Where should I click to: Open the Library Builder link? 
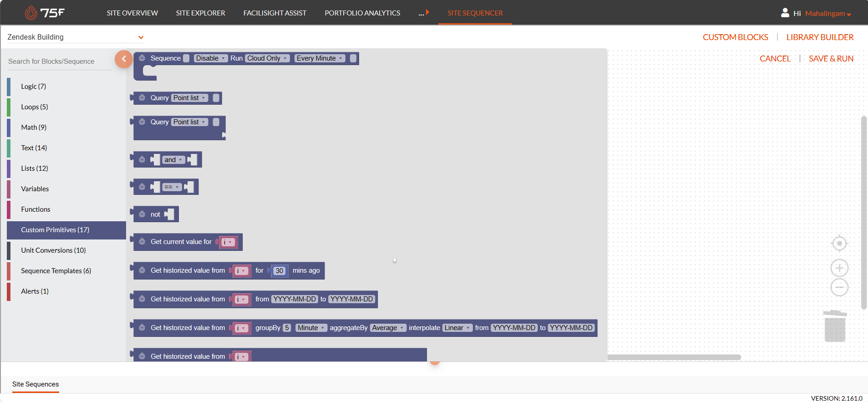point(820,37)
